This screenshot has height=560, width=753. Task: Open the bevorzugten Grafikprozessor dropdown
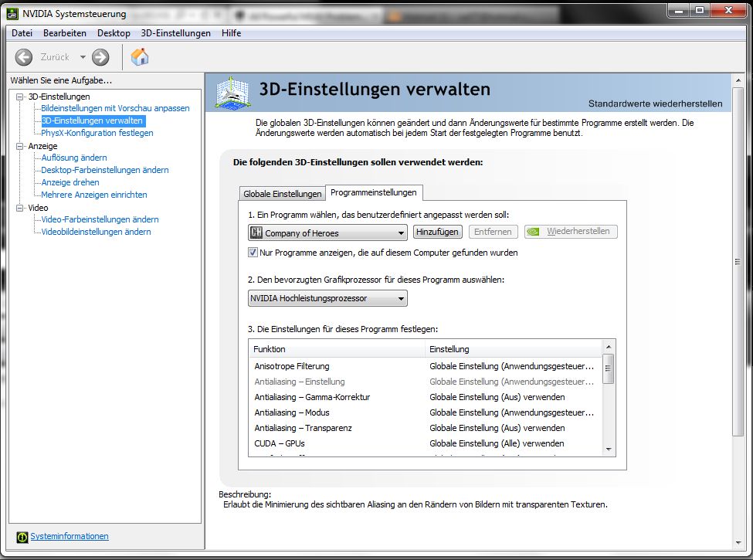(327, 298)
